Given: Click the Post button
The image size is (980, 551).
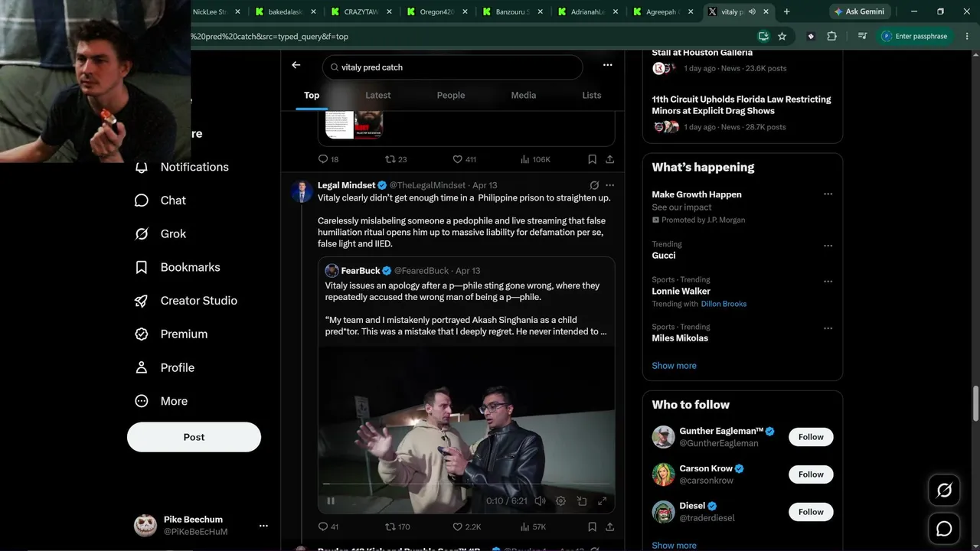Looking at the screenshot, I should click(x=194, y=437).
